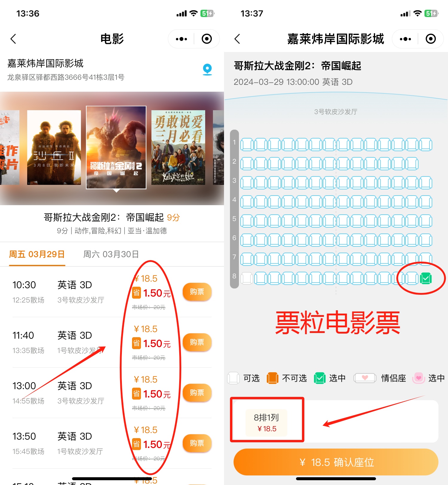Remove the 8排1列 selected seat tag
This screenshot has width=448, height=485.
pos(266,423)
